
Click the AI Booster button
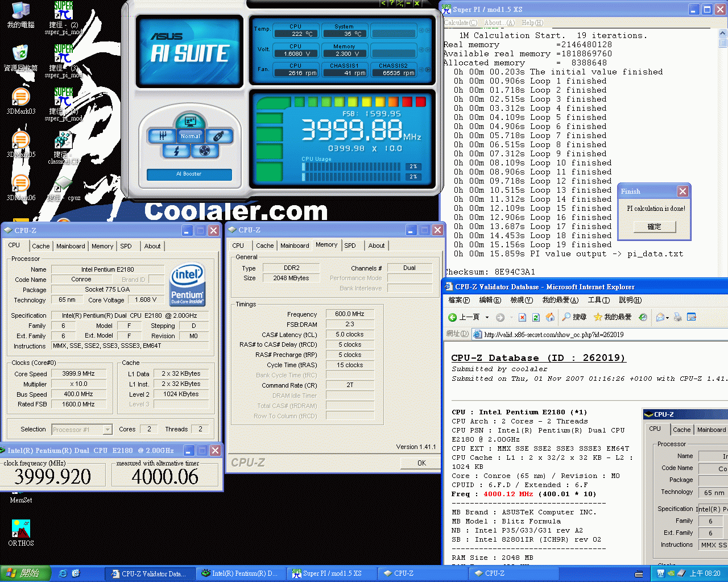click(189, 174)
